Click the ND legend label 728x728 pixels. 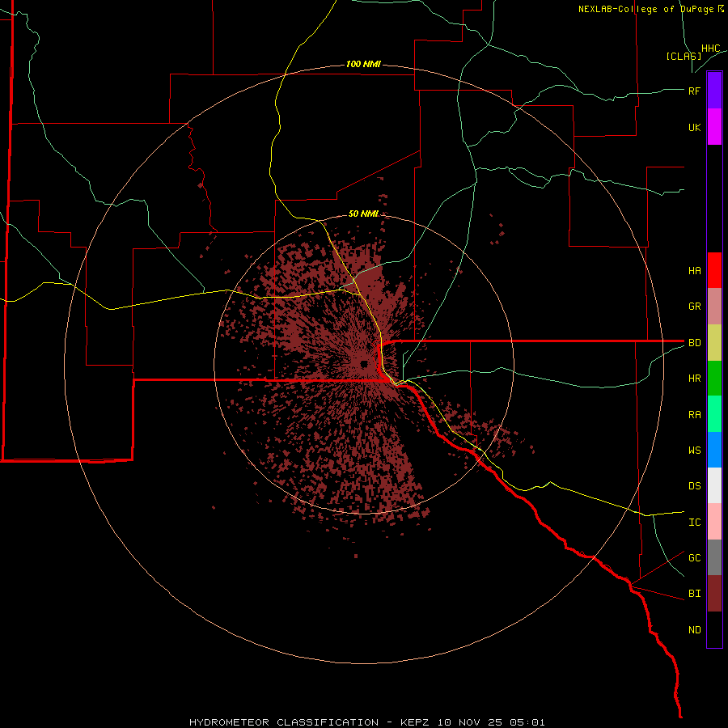click(x=694, y=630)
